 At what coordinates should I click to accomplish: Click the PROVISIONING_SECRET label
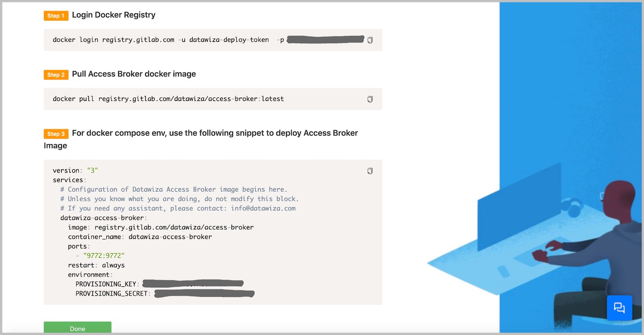tap(113, 294)
